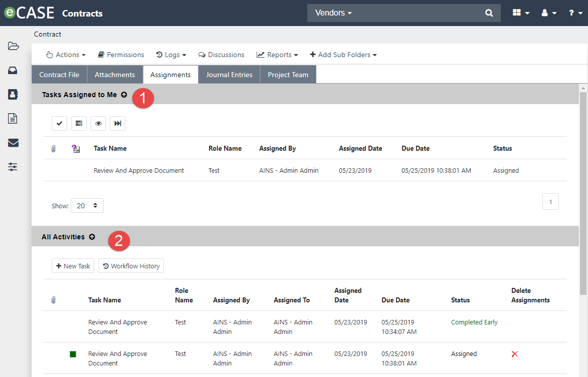The height and width of the screenshot is (377, 588).
Task: Click the green square status indicator
Action: pyautogui.click(x=73, y=354)
